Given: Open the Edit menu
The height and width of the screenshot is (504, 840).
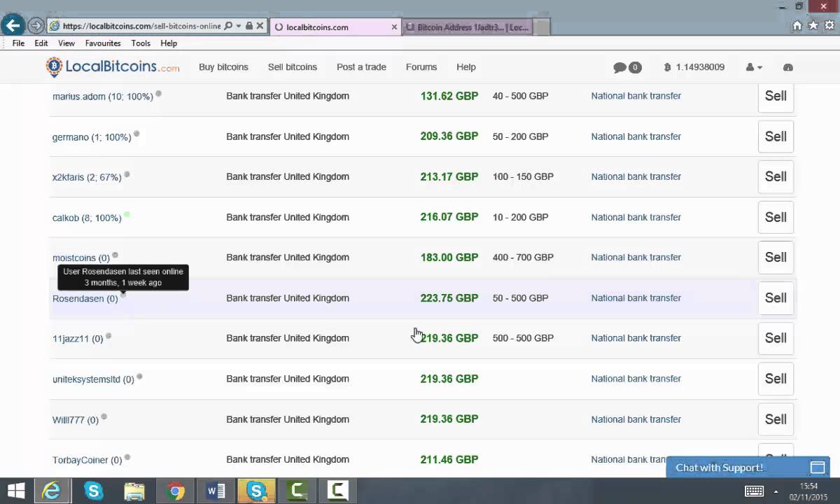Looking at the screenshot, I should 41,43.
